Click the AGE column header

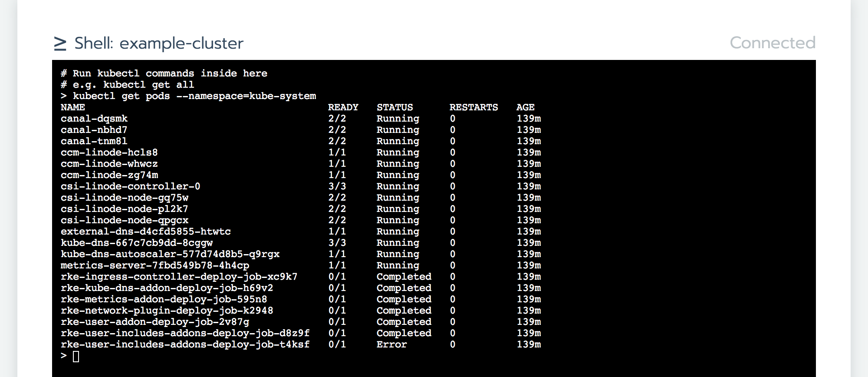[525, 107]
